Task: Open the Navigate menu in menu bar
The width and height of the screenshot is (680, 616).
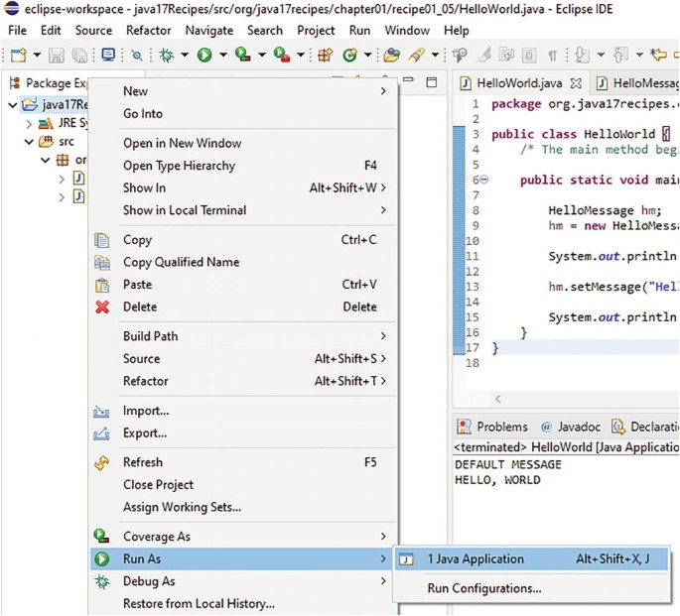Action: [208, 30]
